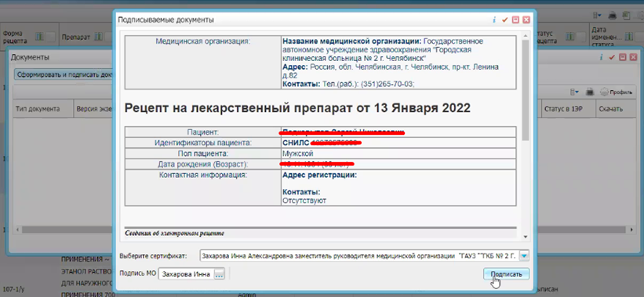This screenshot has height=297, width=644.
Task: Click filter icon beside Дата изменения статуса column
Action: pos(630,38)
